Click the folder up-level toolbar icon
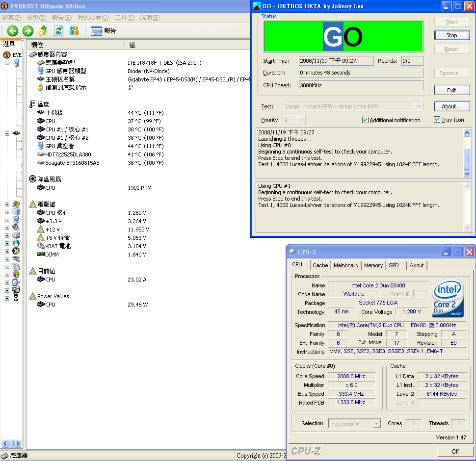This screenshot has width=476, height=461. (43, 31)
